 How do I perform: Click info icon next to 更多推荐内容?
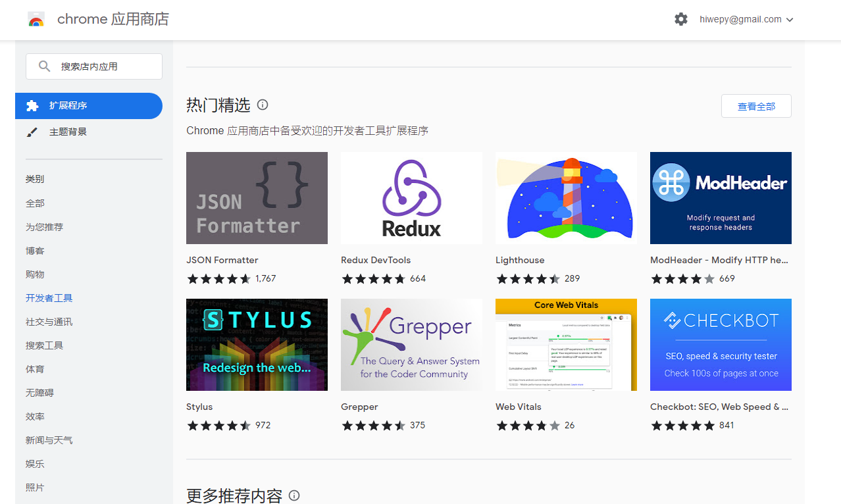coord(294,495)
